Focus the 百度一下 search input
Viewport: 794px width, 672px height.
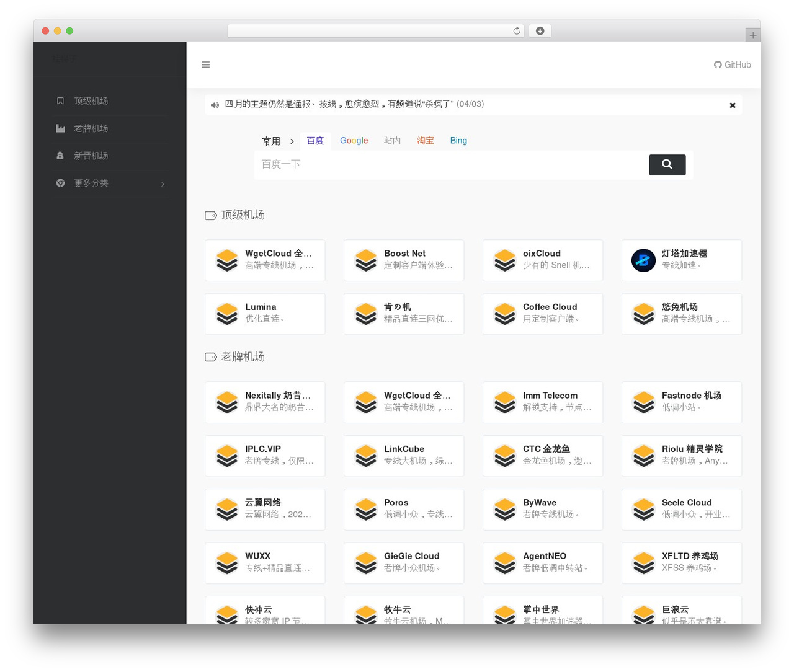pos(451,164)
